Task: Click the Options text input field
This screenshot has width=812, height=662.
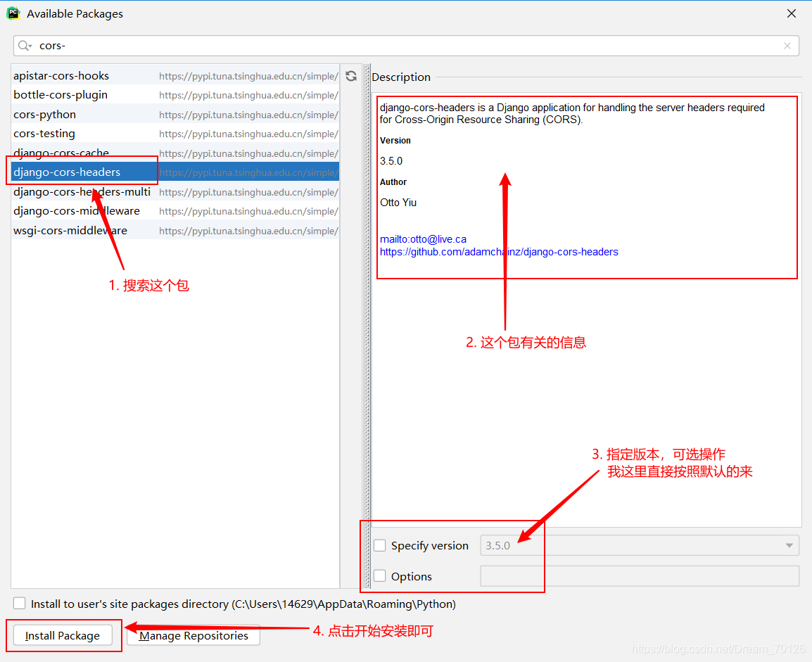Action: point(640,576)
